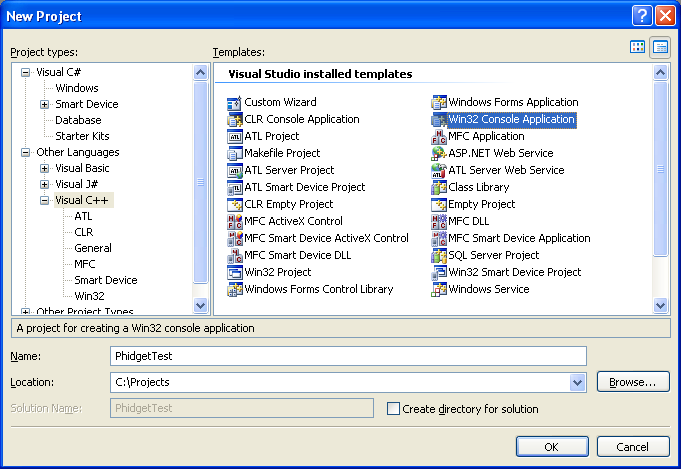Enable Create directory for solution
Screen dimensions: 681x469
tap(393, 409)
